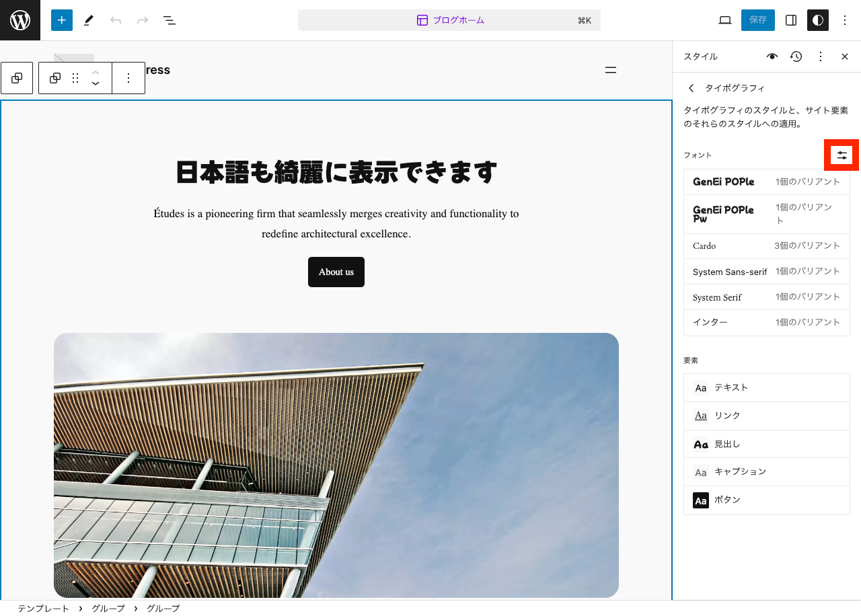Click the About us button
Screen dimensions: 861x616
point(336,272)
